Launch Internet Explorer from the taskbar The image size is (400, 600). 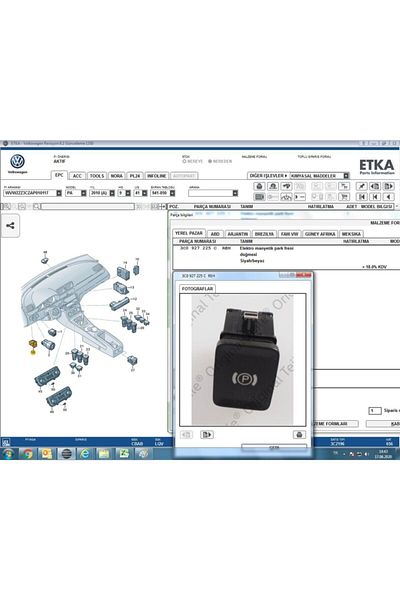click(x=85, y=453)
